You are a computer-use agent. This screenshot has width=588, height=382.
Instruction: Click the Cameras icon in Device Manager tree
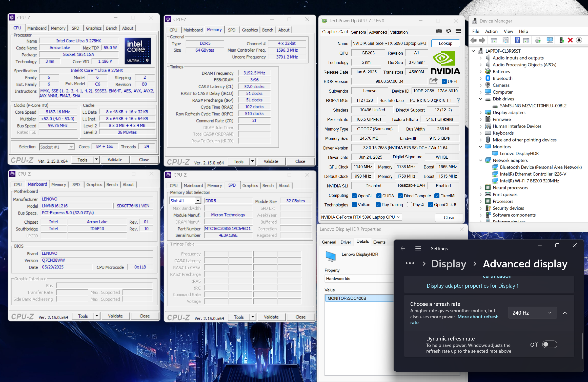click(x=488, y=85)
